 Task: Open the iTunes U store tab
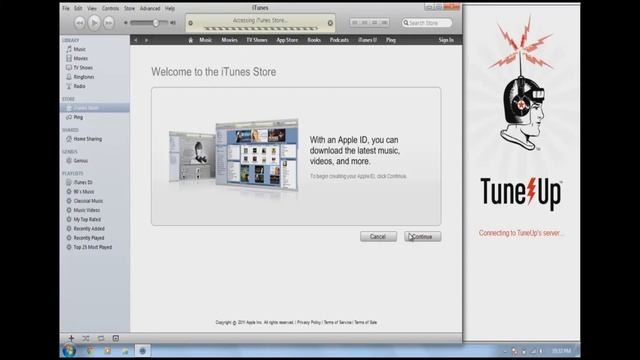coord(367,40)
